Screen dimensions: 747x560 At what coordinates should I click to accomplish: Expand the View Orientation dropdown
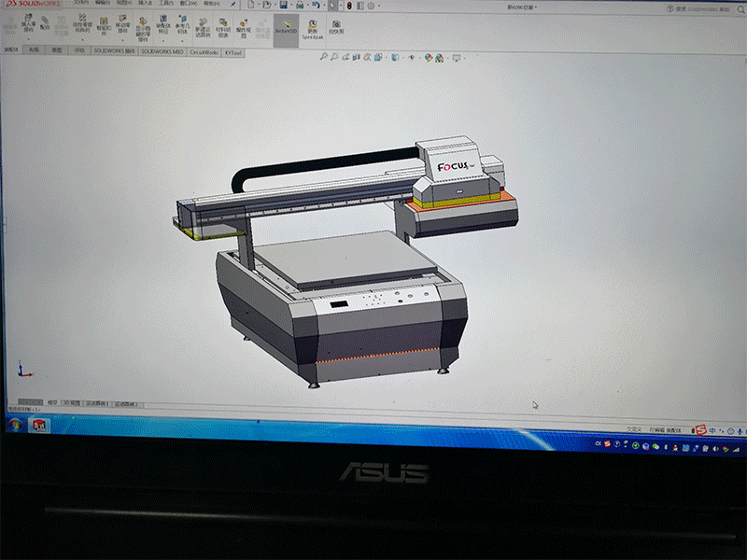[x=378, y=57]
